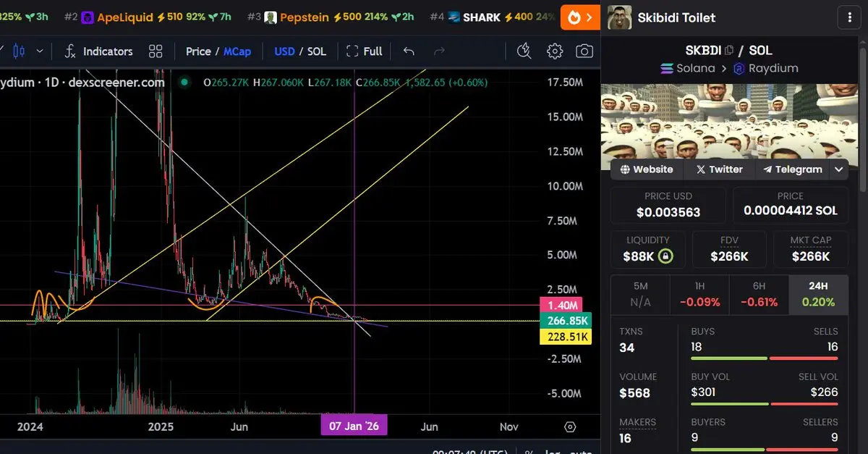Open the Indicators menu
868x454 pixels.
pyautogui.click(x=98, y=51)
